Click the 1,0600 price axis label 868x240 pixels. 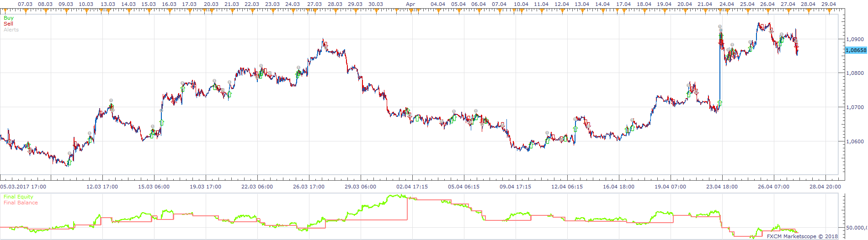[855, 141]
